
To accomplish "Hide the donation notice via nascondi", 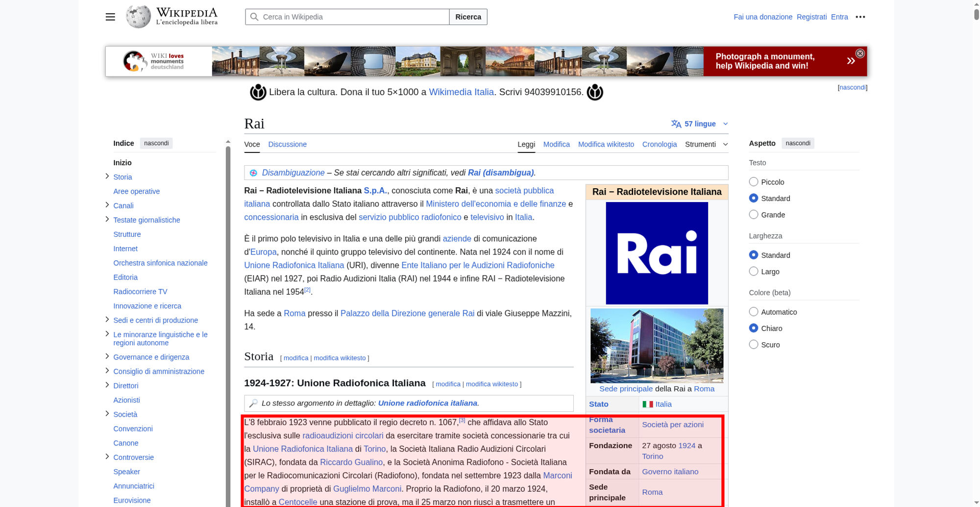I will pyautogui.click(x=853, y=87).
